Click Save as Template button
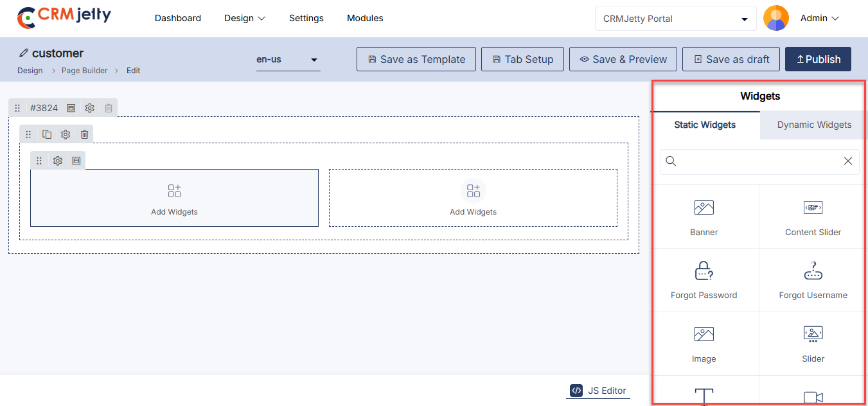Image resolution: width=868 pixels, height=406 pixels. (x=416, y=59)
